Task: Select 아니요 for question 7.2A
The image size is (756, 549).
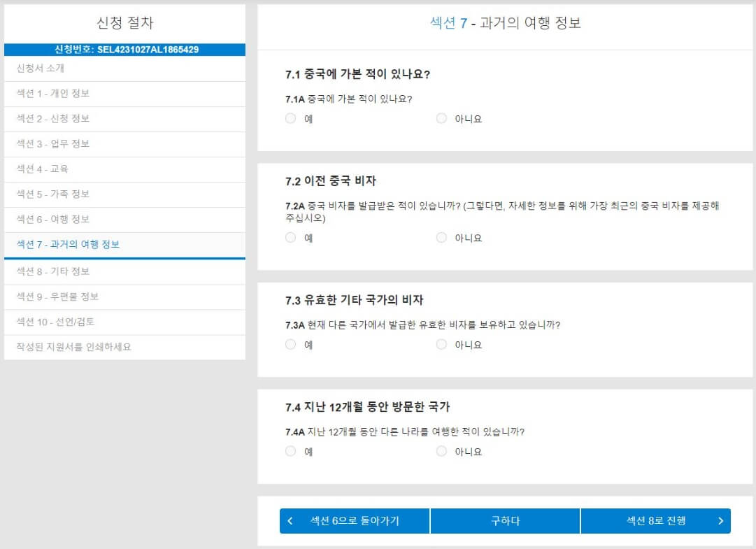Action: [x=441, y=238]
